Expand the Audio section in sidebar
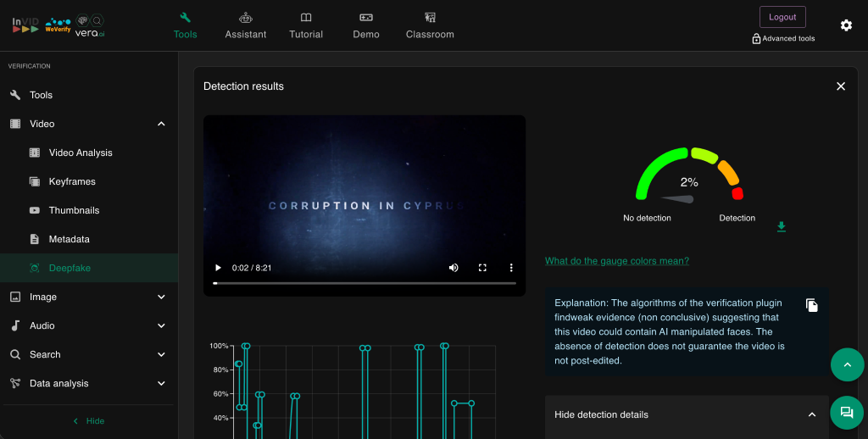868x439 pixels. 161,326
